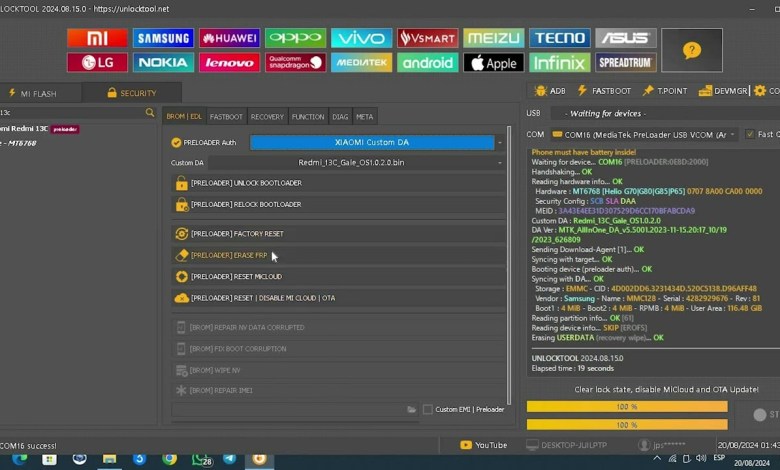Enable the Custom EMI | Preloader checkbox
This screenshot has width=780, height=470.
tap(428, 409)
